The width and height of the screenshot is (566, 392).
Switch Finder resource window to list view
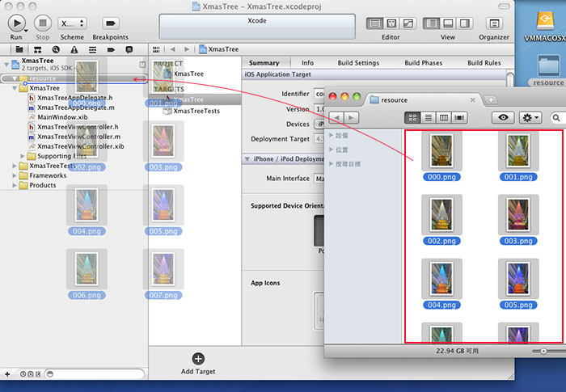pyautogui.click(x=428, y=118)
